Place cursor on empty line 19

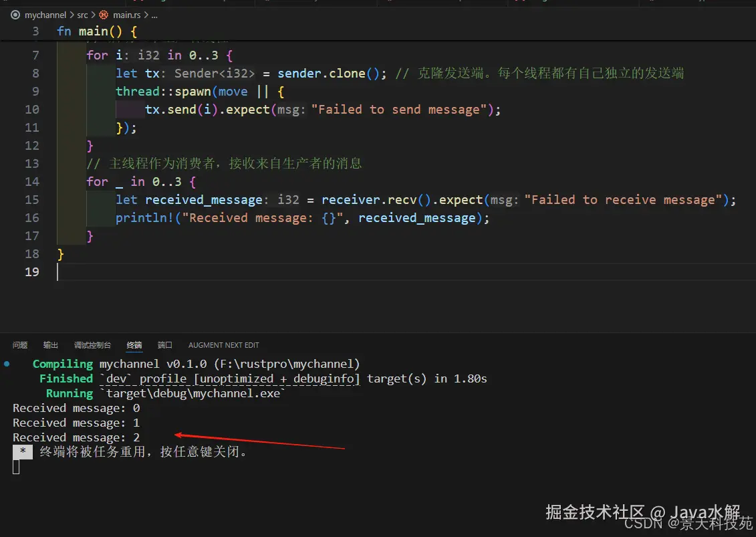(406, 272)
